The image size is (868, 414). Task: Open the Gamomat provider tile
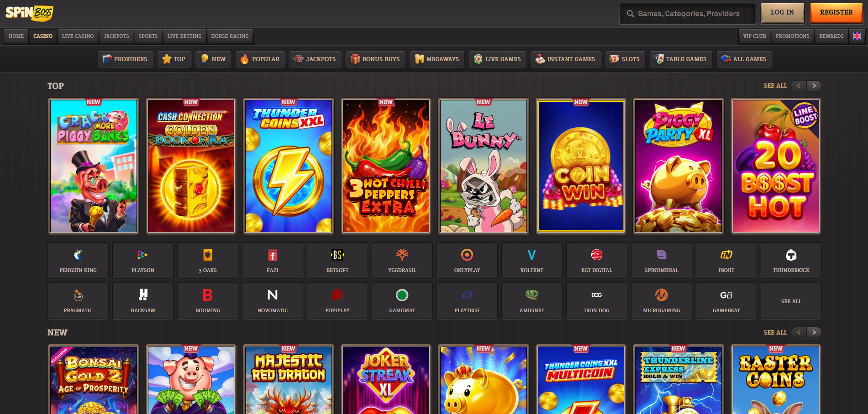coord(402,301)
